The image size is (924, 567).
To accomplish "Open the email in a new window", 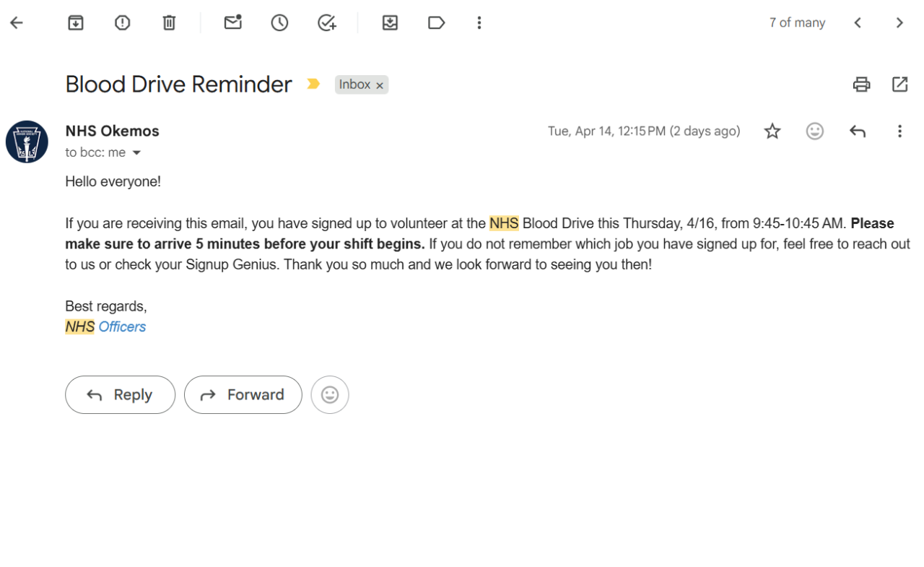I will (x=899, y=85).
